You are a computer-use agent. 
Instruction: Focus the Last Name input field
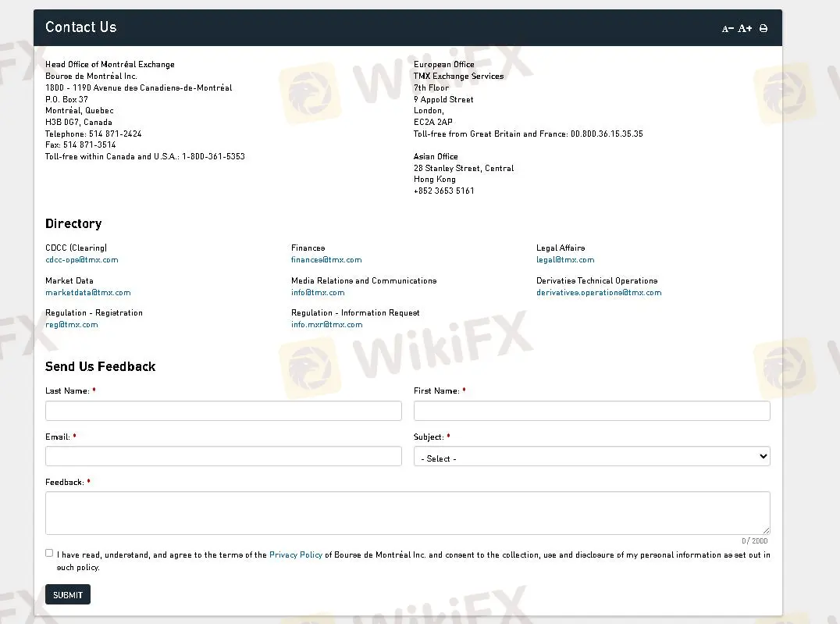pyautogui.click(x=223, y=411)
